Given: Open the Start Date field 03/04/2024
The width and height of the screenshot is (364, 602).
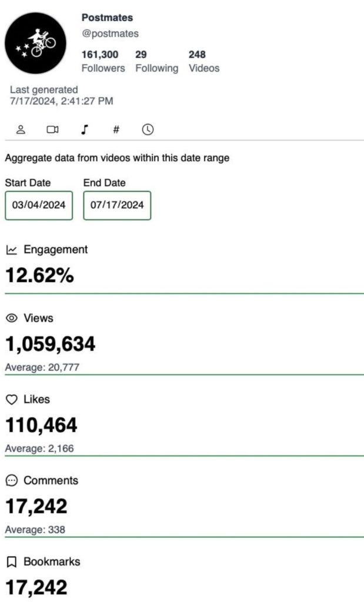Looking at the screenshot, I should pyautogui.click(x=39, y=205).
